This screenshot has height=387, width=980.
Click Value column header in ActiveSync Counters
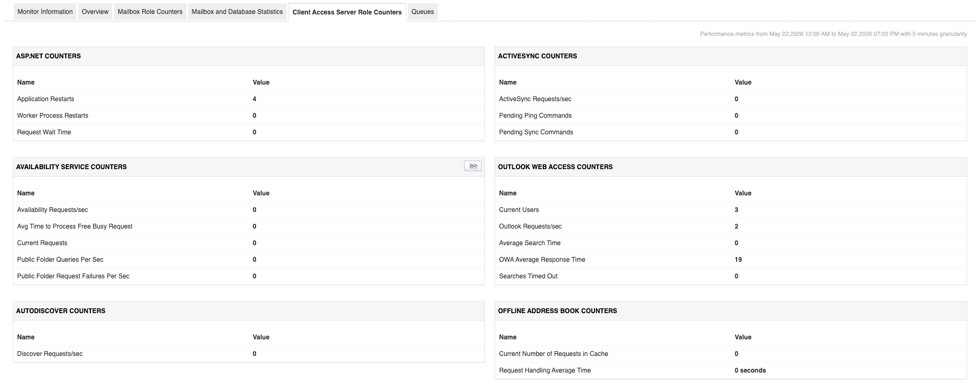coord(743,82)
